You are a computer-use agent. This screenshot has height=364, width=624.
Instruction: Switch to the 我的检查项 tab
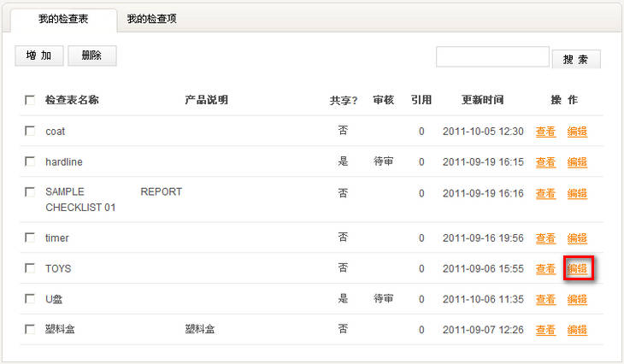(x=151, y=20)
